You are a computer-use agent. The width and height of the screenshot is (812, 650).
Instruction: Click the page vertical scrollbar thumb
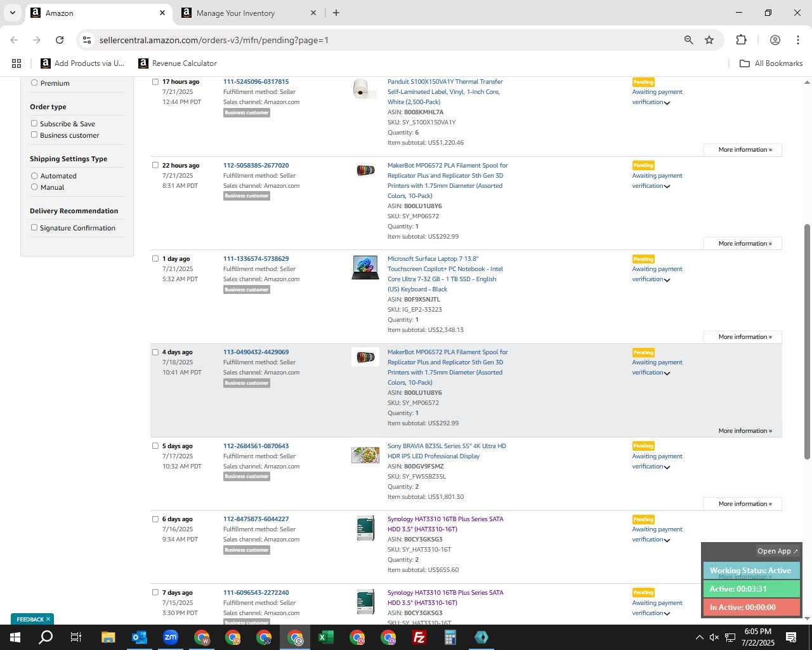tap(807, 342)
